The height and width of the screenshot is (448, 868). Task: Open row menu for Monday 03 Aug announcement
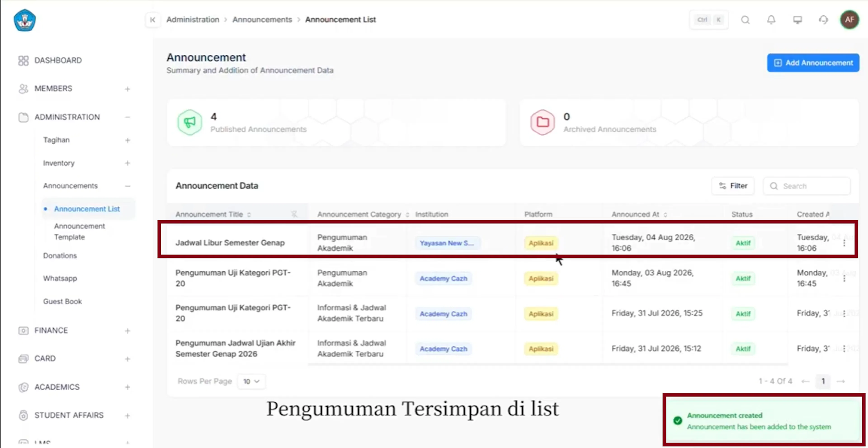click(x=844, y=278)
